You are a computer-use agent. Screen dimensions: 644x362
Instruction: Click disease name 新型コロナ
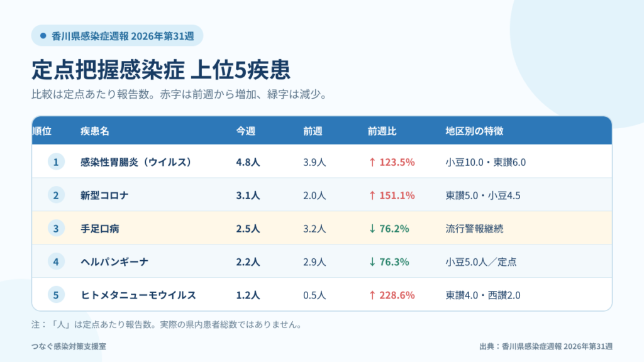[105, 195]
